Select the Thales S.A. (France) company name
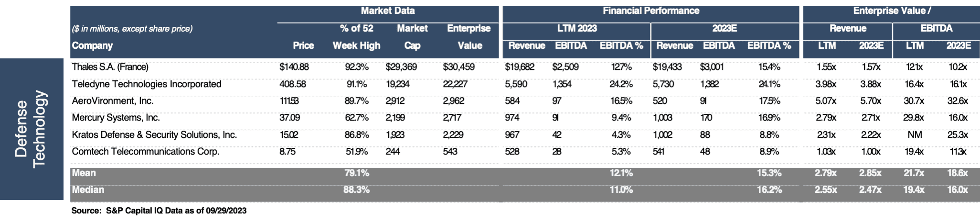980x224 pixels. coord(110,67)
